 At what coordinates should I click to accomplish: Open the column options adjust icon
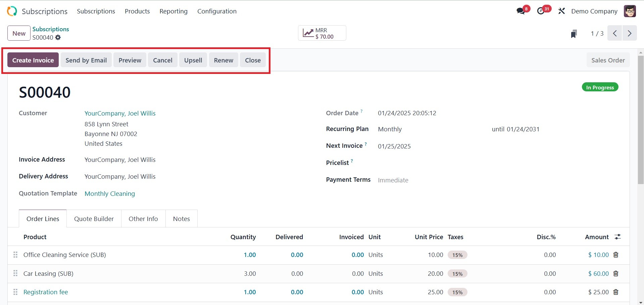pos(617,237)
